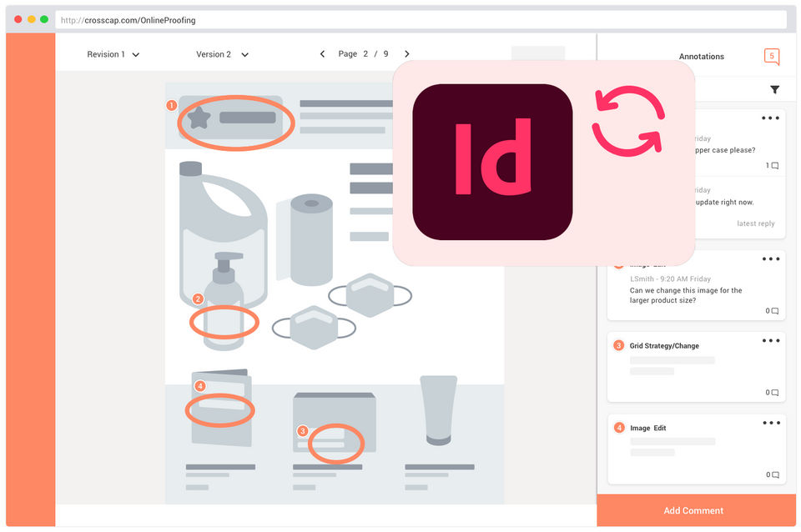Click reply count icon on upper case comment
The width and height of the screenshot is (801, 532).
[x=772, y=165]
